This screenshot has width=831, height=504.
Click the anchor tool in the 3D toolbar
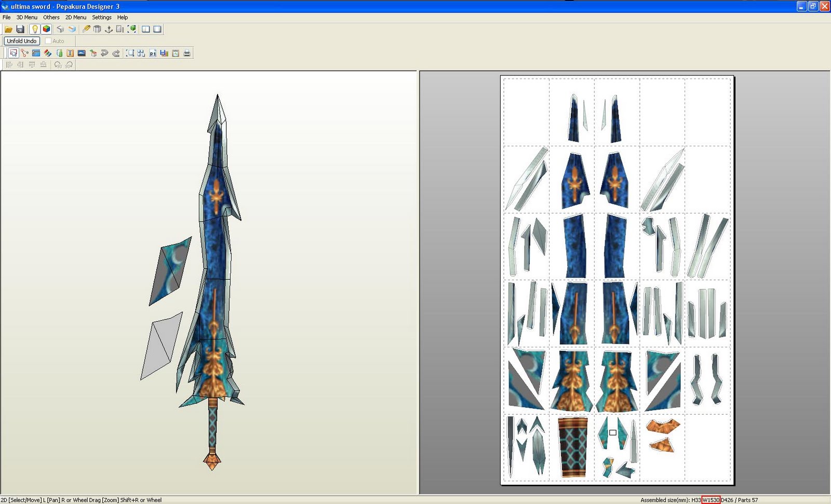coord(109,30)
